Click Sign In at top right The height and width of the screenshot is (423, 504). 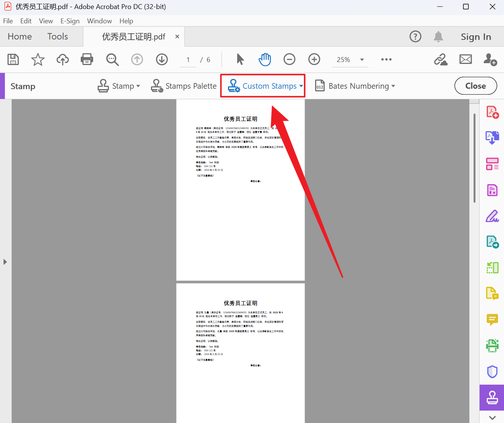coord(476,36)
